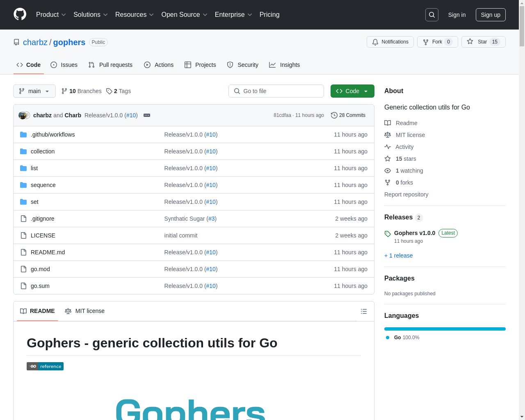Viewport: 525px width, 420px height.
Task: Open the Pricing link
Action: [x=269, y=15]
